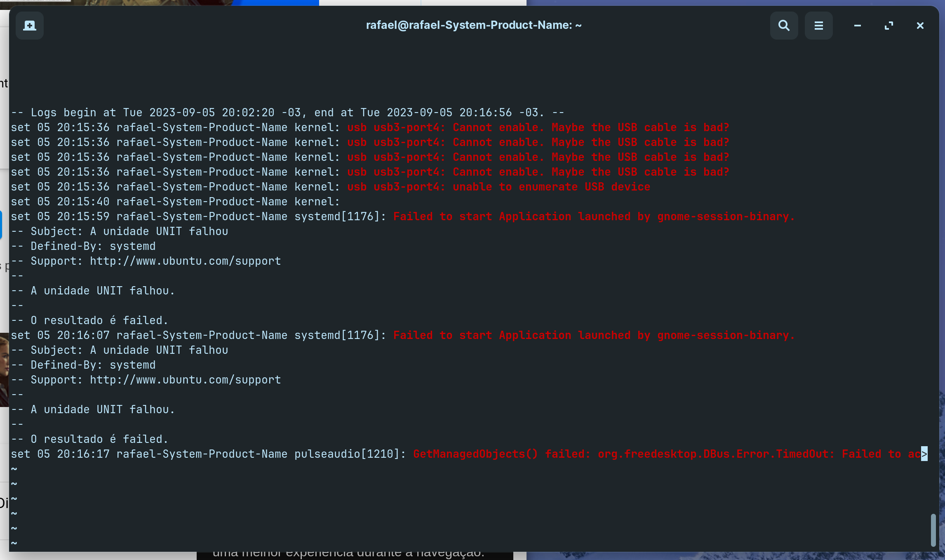The image size is (945, 560).
Task: Close the terminal window
Action: [x=920, y=26]
